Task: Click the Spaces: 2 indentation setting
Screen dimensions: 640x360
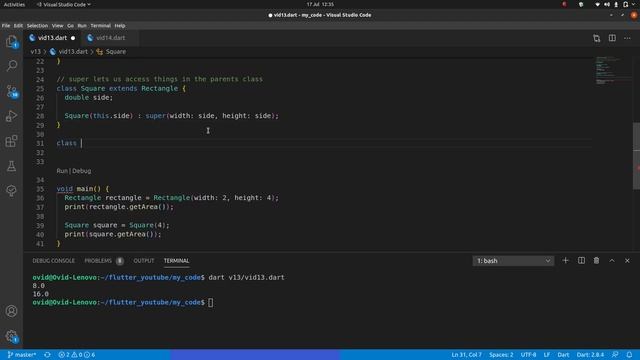Action: [501, 355]
